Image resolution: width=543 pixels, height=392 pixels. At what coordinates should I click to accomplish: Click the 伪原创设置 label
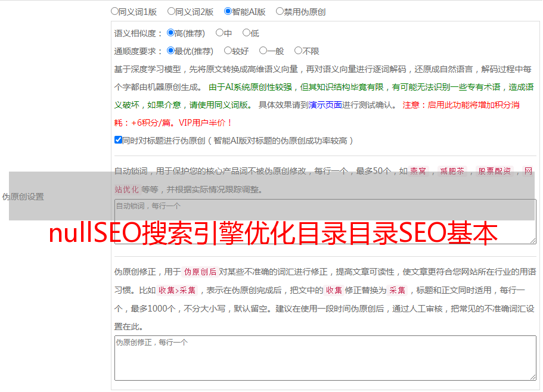coord(23,197)
